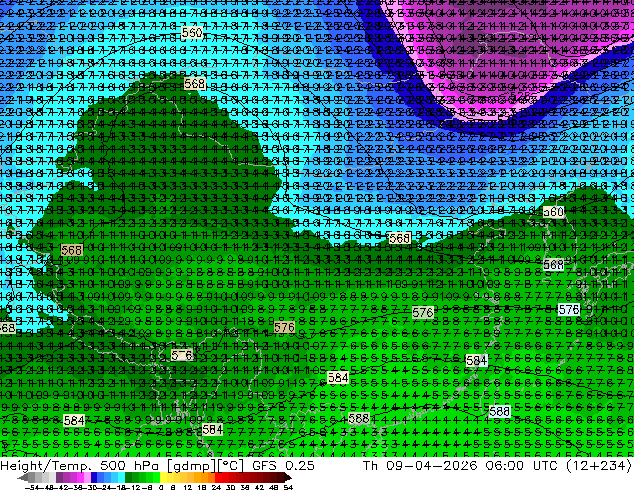Click the 560 contour label near the map top

tap(192, 32)
